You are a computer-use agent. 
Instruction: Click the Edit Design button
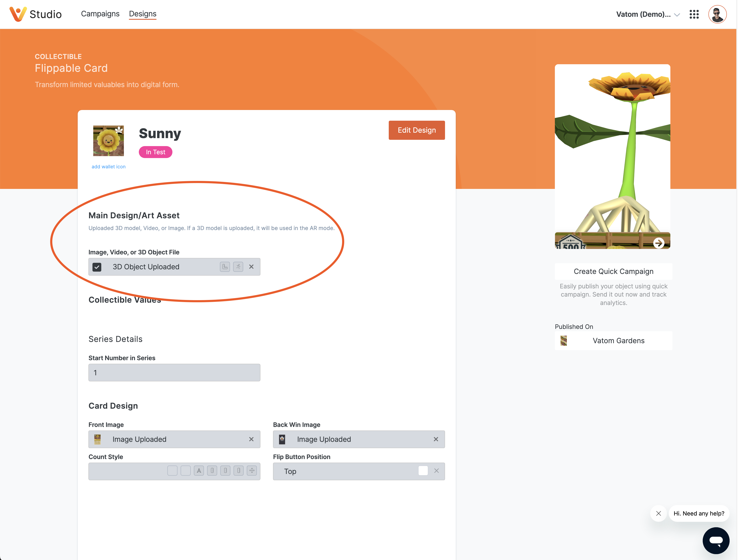[416, 130]
